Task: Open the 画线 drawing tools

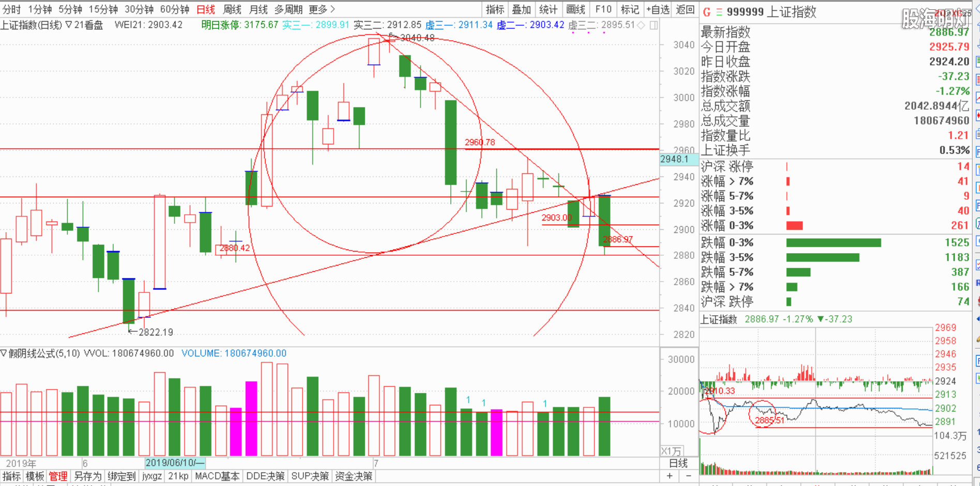Action: point(575,9)
